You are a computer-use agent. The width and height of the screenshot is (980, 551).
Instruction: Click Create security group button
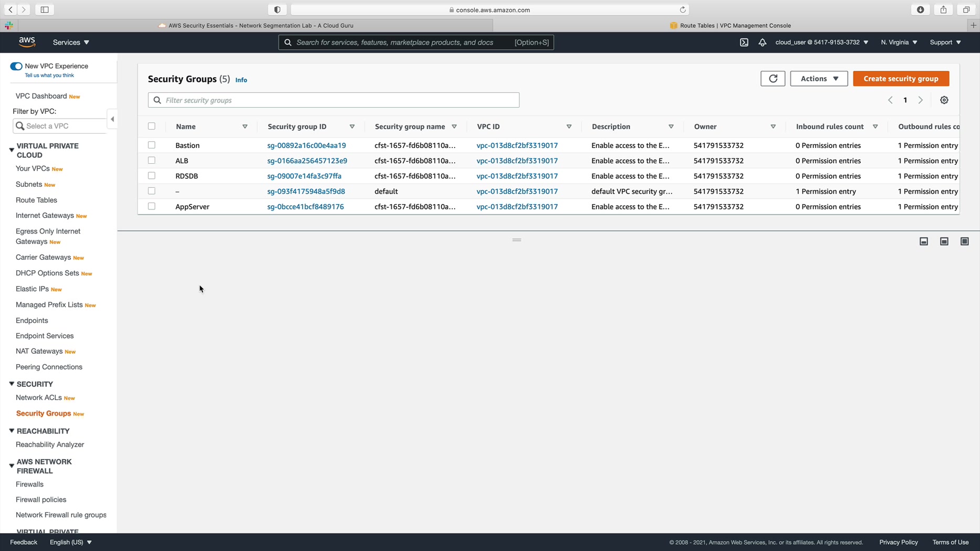coord(901,79)
